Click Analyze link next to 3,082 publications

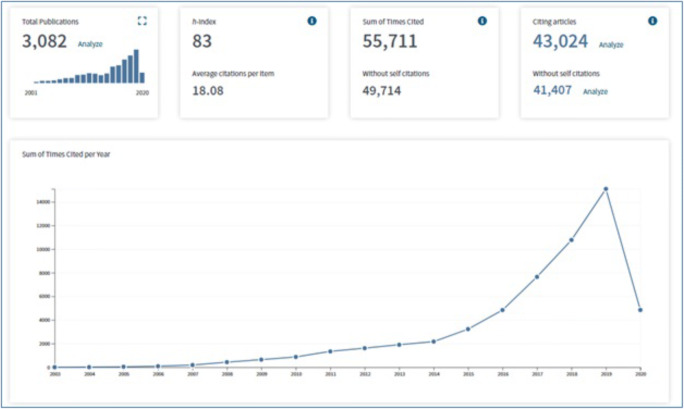coord(90,44)
